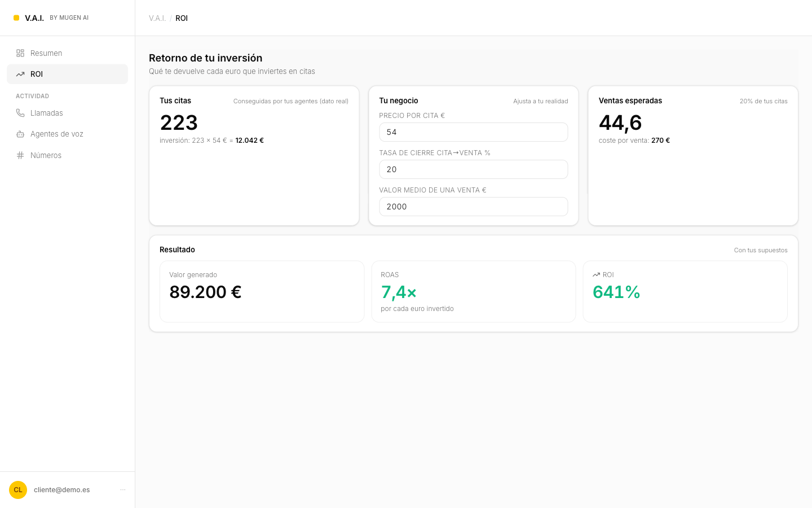Focus the Tasa de cierre input field
This screenshot has height=508, width=812.
pyautogui.click(x=474, y=169)
